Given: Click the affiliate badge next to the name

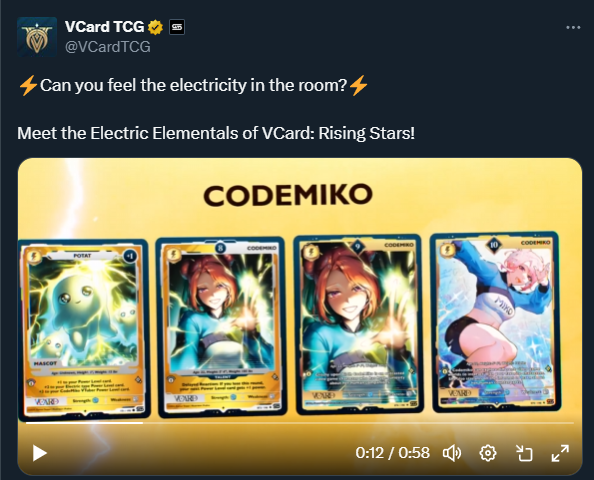Looking at the screenshot, I should [x=177, y=27].
